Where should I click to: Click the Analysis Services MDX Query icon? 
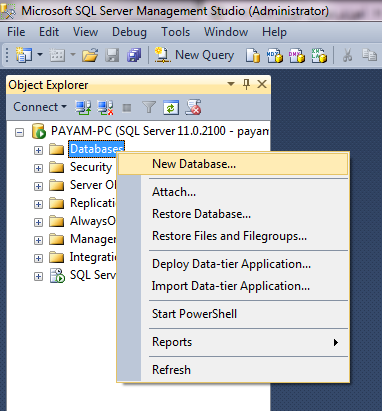[275, 55]
